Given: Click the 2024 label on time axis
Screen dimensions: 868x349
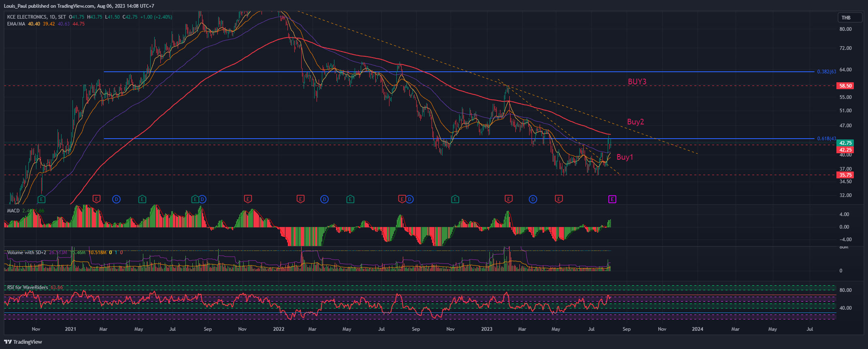Looking at the screenshot, I should pyautogui.click(x=698, y=329).
